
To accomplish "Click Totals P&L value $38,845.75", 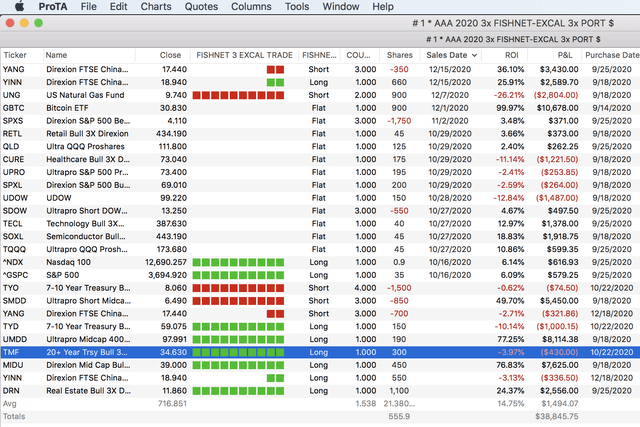I will pyautogui.click(x=557, y=417).
